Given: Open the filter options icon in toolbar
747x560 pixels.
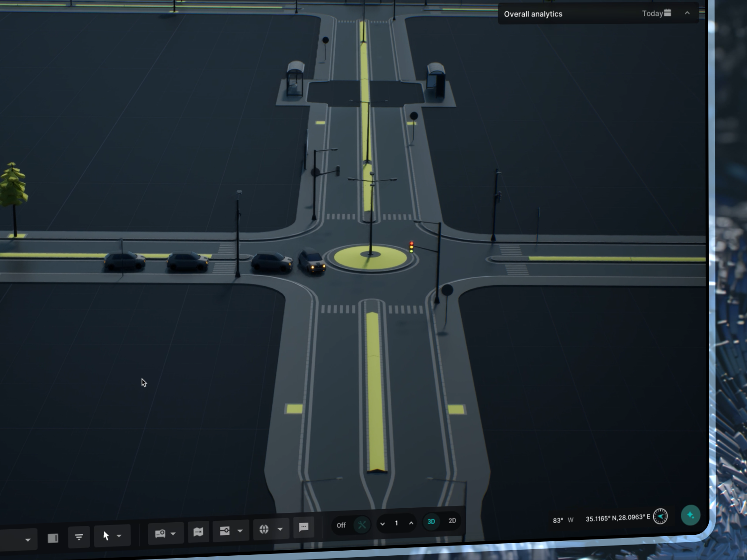Looking at the screenshot, I should tap(78, 536).
